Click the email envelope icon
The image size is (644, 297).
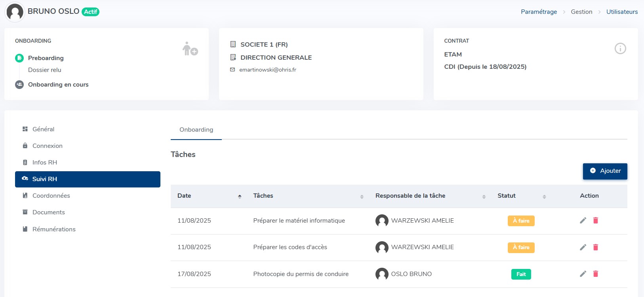pyautogui.click(x=232, y=70)
